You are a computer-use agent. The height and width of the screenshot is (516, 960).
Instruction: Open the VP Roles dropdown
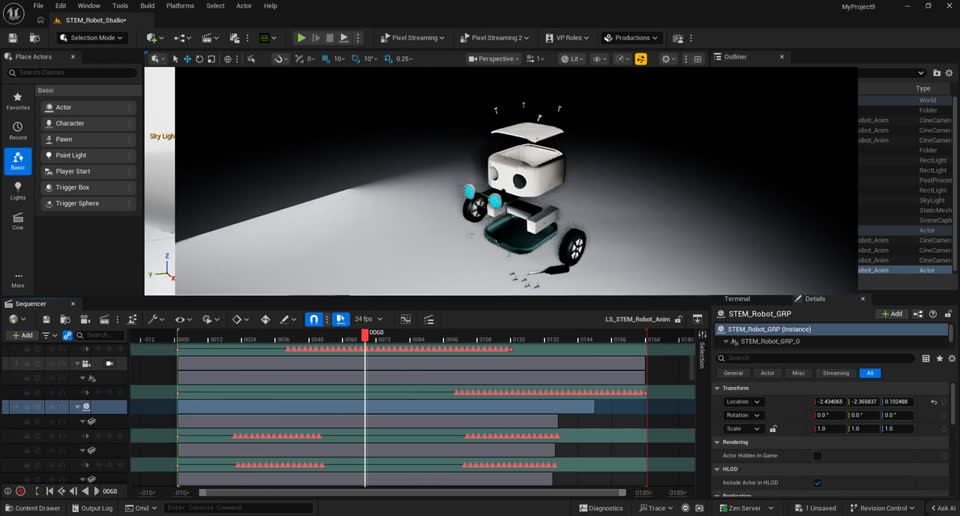coord(567,38)
